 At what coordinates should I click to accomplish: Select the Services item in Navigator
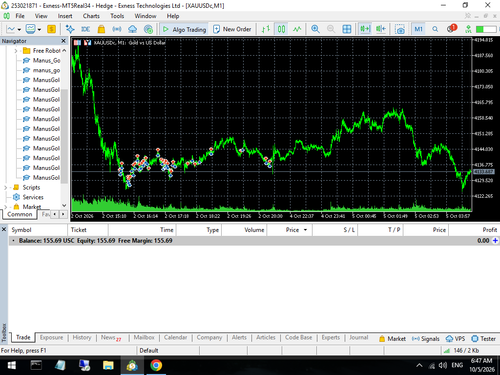(33, 197)
